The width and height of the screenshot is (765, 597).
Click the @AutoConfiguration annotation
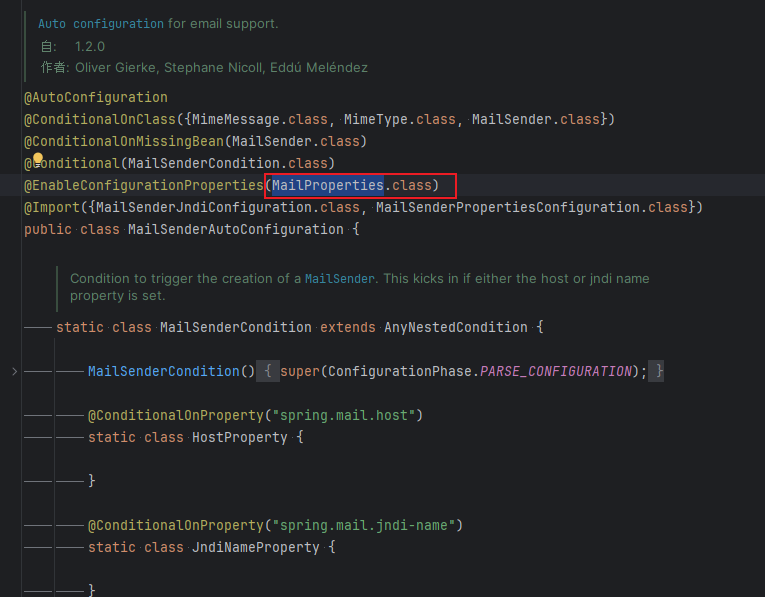click(96, 98)
